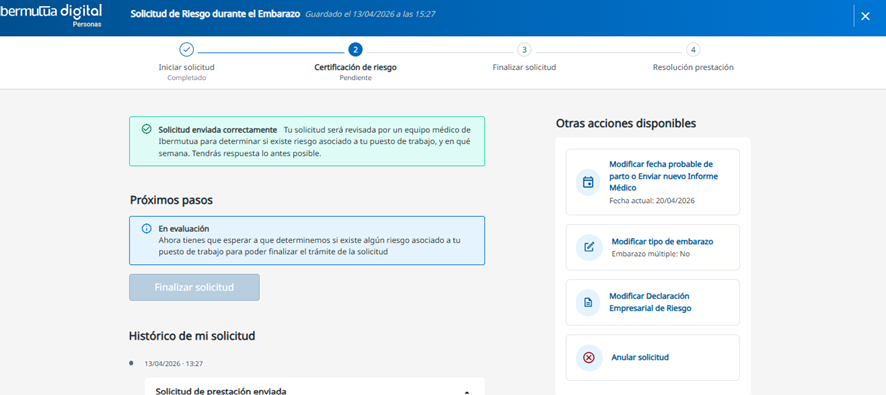Collapse the Solicitud de prestación enviada entry
Image resolution: width=886 pixels, height=395 pixels.
[x=467, y=392]
